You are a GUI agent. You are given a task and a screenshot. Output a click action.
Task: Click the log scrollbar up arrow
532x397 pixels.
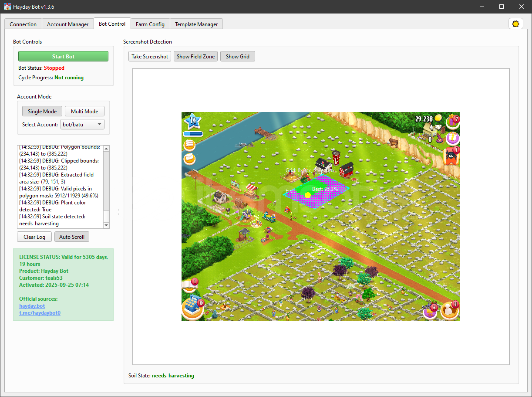(x=106, y=149)
